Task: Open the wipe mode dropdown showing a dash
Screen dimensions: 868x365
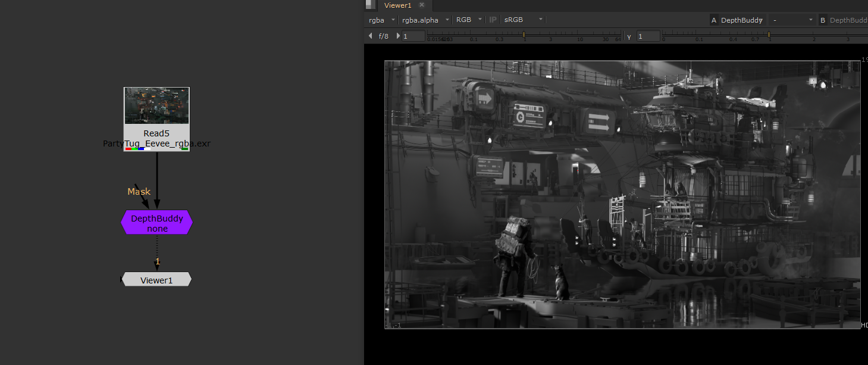Action: [792, 20]
